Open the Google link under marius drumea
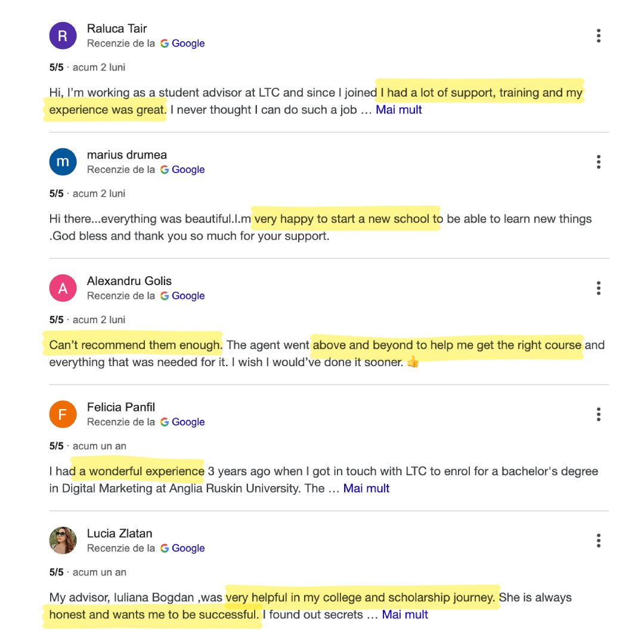This screenshot has height=644, width=644. (182, 169)
